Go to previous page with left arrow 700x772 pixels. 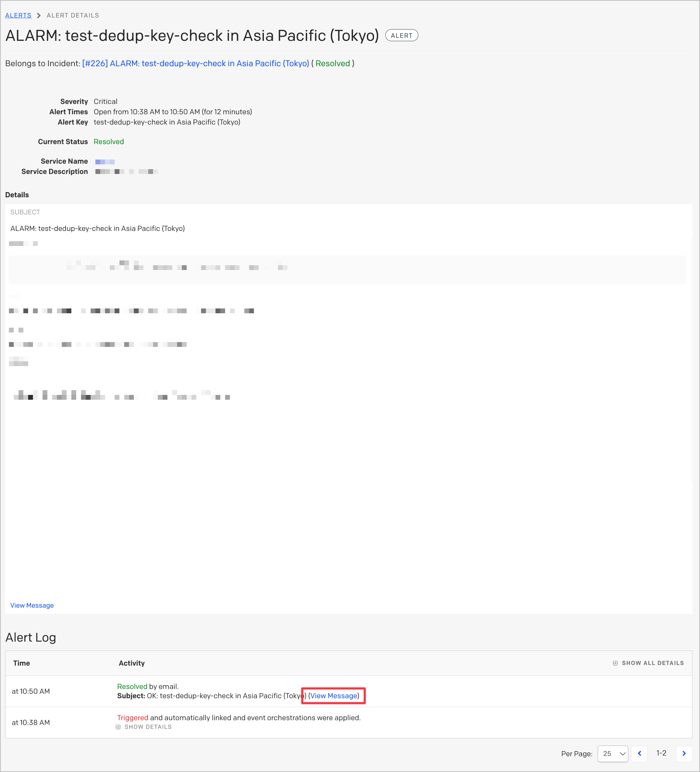[x=639, y=753]
